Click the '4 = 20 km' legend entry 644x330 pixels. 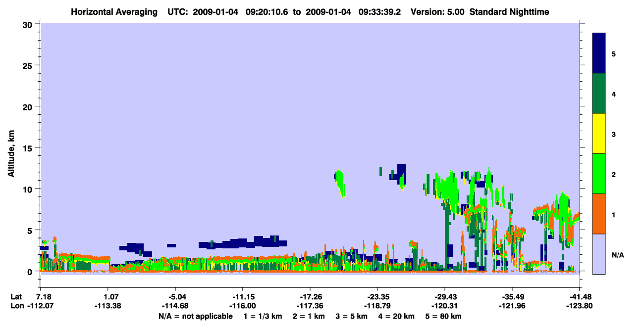[x=397, y=316]
